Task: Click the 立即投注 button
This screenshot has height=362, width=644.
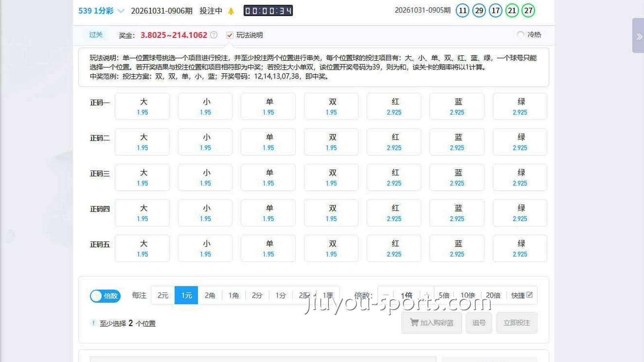Action: [x=517, y=323]
